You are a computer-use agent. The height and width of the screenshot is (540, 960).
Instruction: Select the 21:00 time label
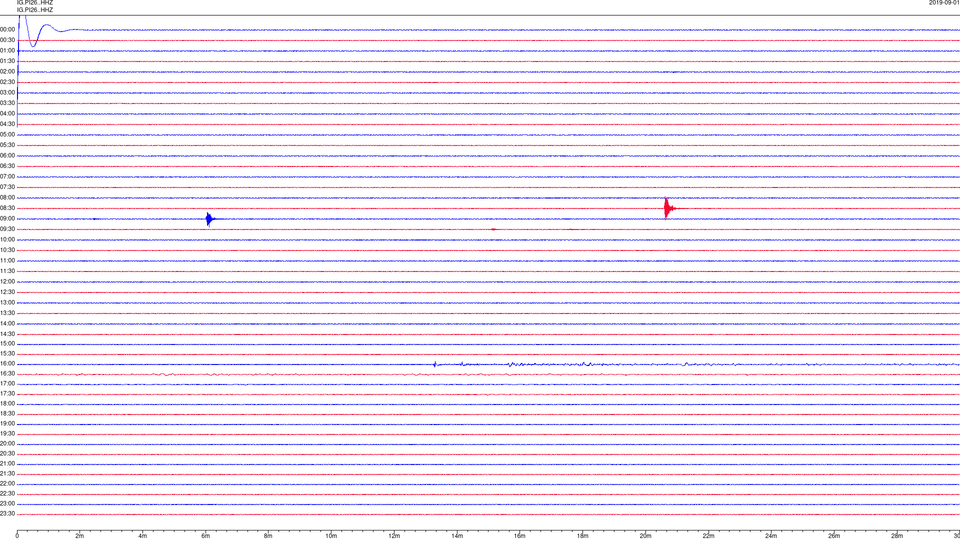point(7,464)
